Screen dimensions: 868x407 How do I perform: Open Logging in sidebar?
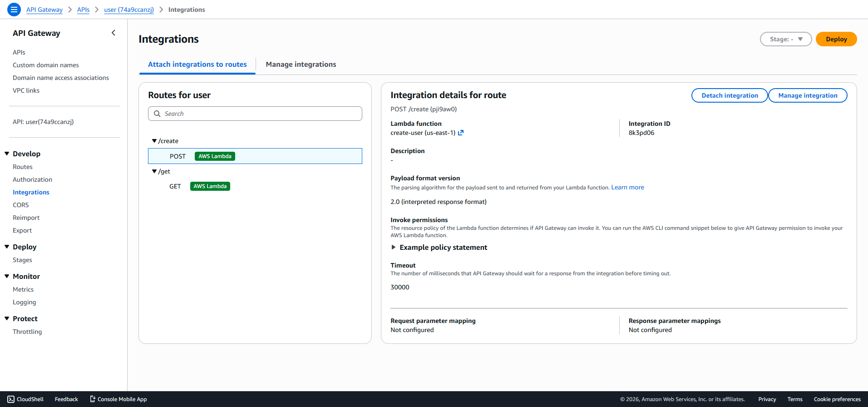[x=24, y=302]
